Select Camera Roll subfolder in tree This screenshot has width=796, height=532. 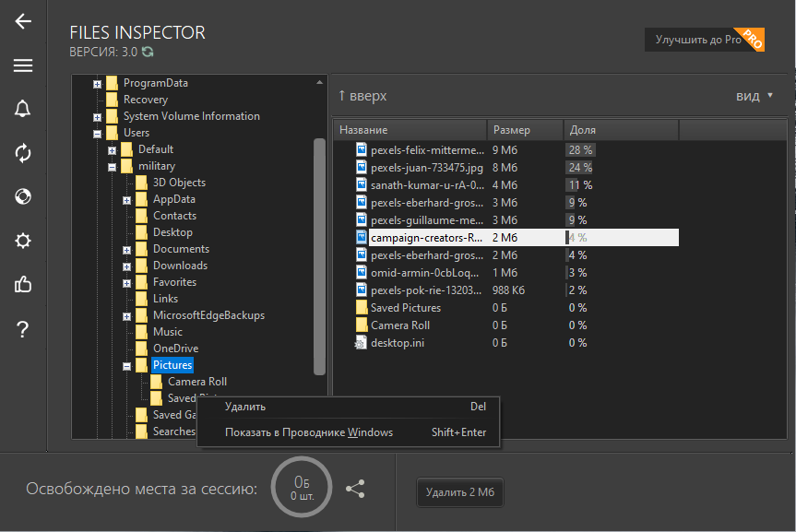click(x=197, y=382)
